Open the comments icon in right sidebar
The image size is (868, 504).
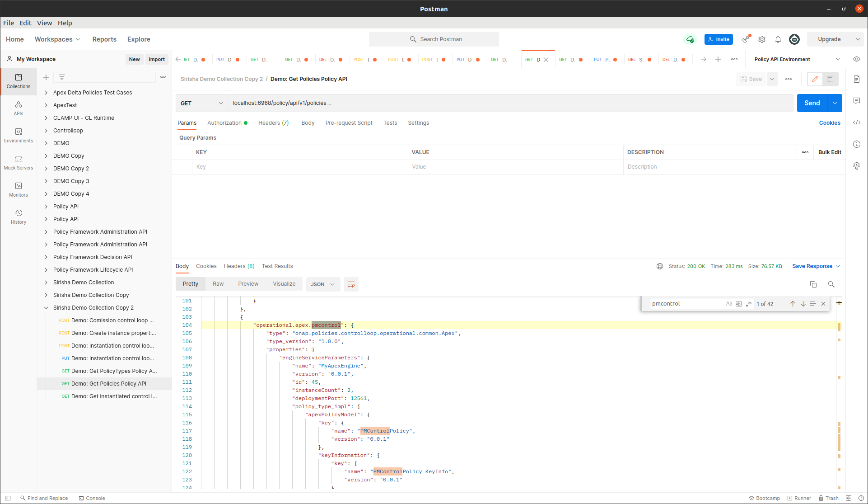click(857, 101)
